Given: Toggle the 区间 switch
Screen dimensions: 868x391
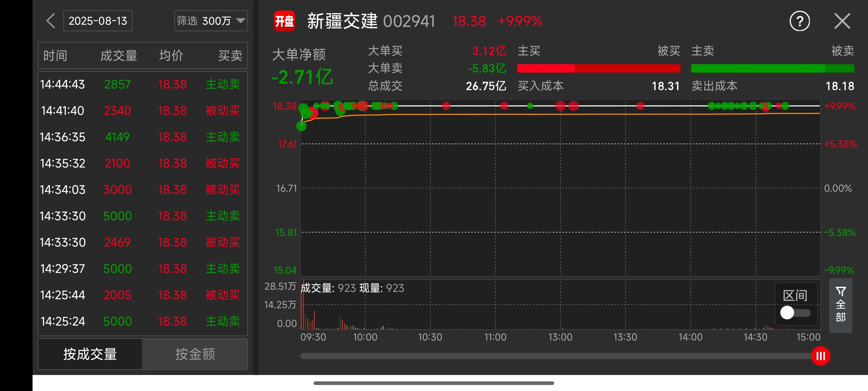Looking at the screenshot, I should tap(795, 313).
